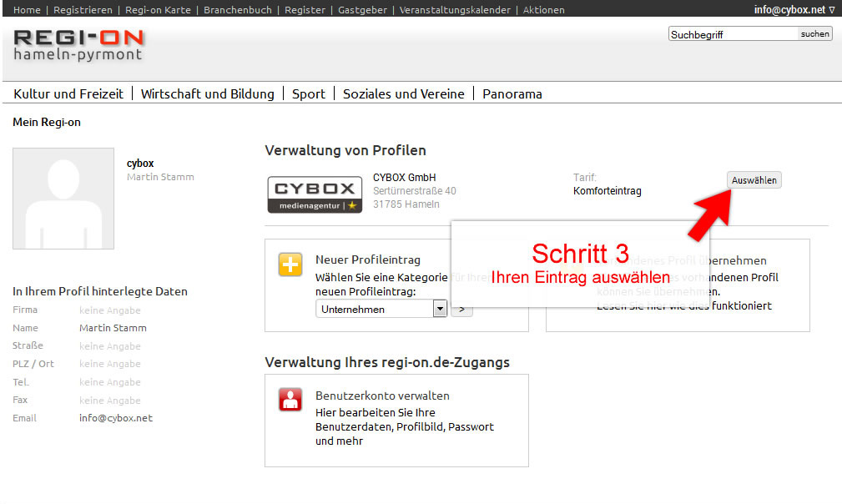Click the red Benutzerkonto verwalten user icon

290,400
